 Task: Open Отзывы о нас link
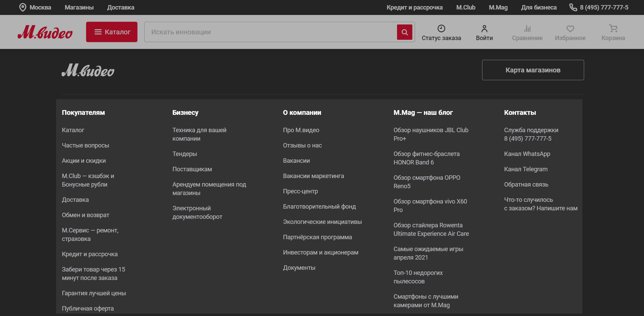[x=302, y=145]
